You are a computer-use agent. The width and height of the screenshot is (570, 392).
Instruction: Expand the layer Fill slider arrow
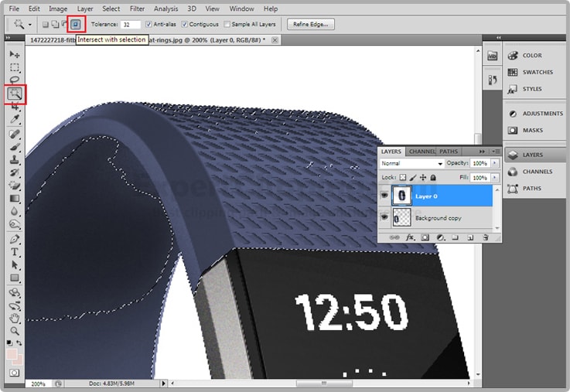[494, 178]
